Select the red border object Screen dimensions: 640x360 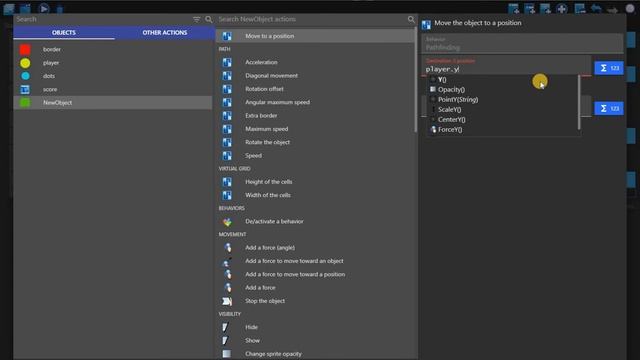(113, 49)
